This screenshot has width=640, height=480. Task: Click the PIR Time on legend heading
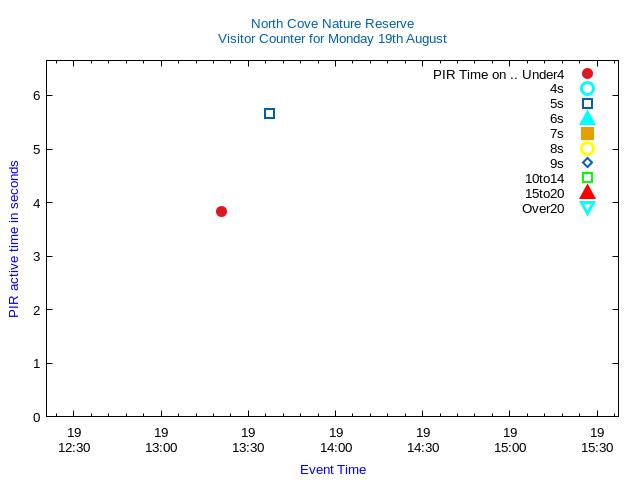coord(498,74)
